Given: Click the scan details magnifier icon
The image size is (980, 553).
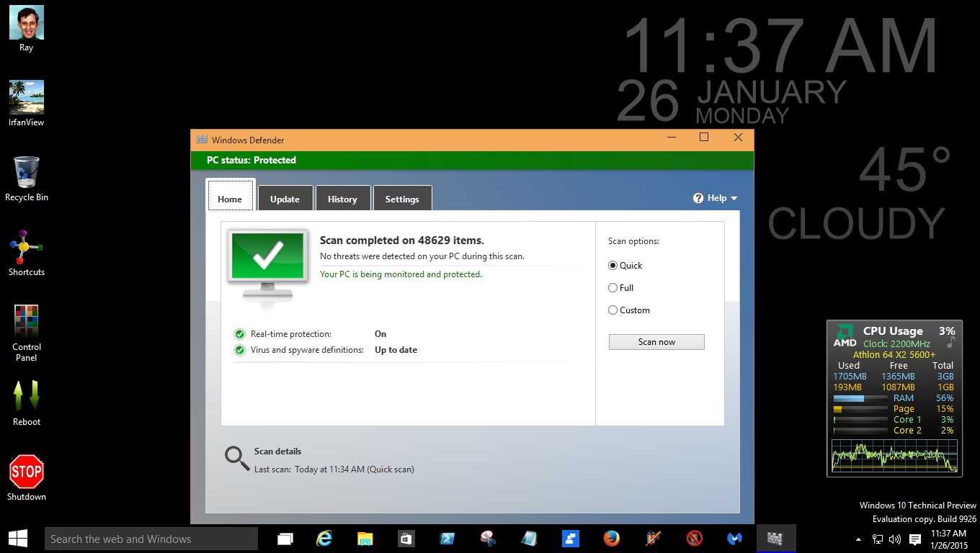Looking at the screenshot, I should [237, 458].
